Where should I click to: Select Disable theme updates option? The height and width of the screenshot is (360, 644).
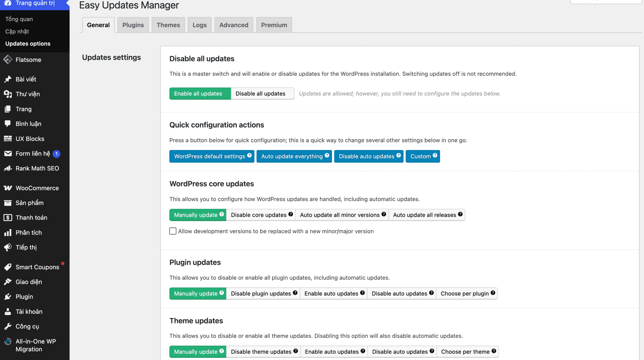pyautogui.click(x=263, y=352)
